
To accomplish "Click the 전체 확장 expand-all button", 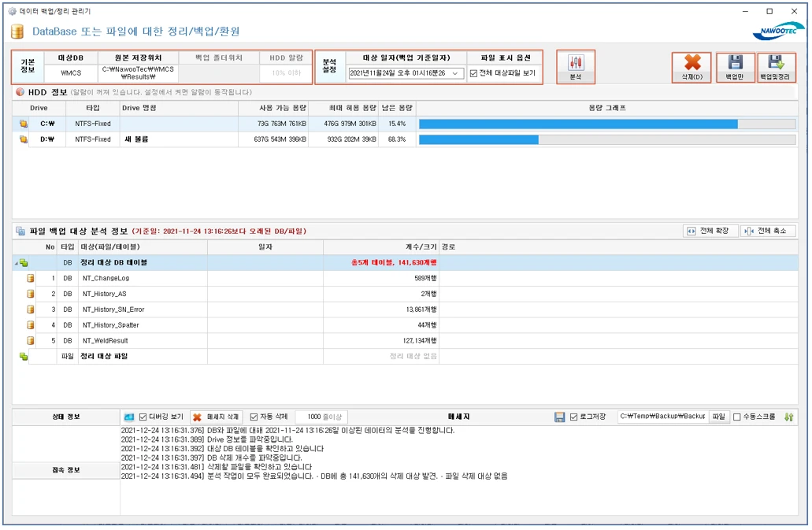I will pos(710,231).
